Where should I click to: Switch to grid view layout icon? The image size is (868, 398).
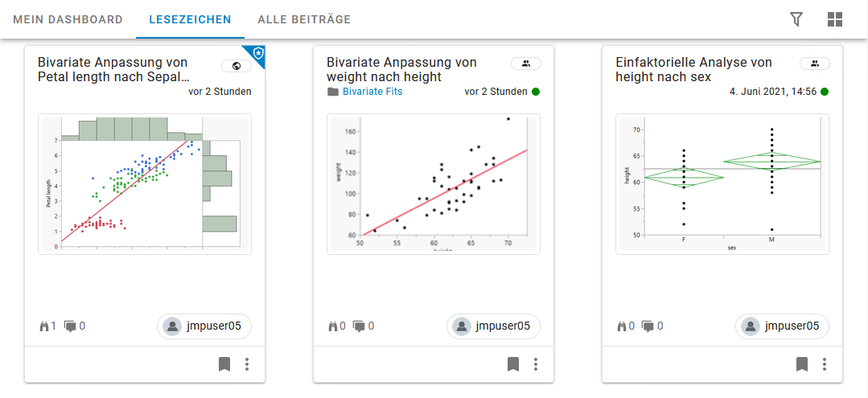point(835,19)
